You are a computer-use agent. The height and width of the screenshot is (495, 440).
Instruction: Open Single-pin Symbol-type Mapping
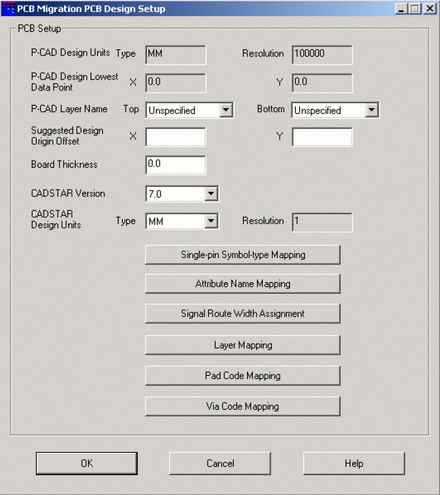(243, 255)
